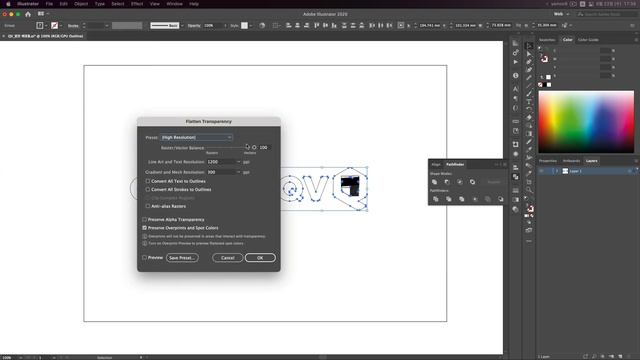
Task: Enable Convert All Strokes to Outlines
Action: [148, 189]
